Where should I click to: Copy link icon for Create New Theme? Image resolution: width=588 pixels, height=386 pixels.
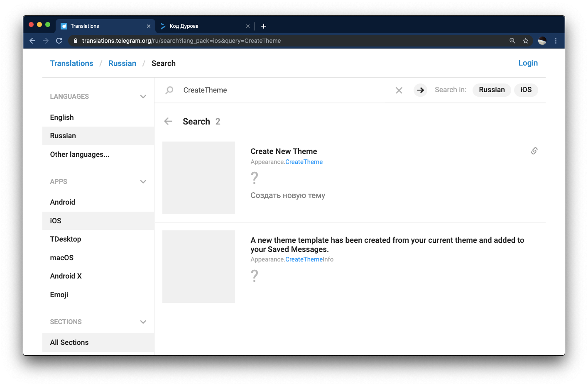click(534, 151)
